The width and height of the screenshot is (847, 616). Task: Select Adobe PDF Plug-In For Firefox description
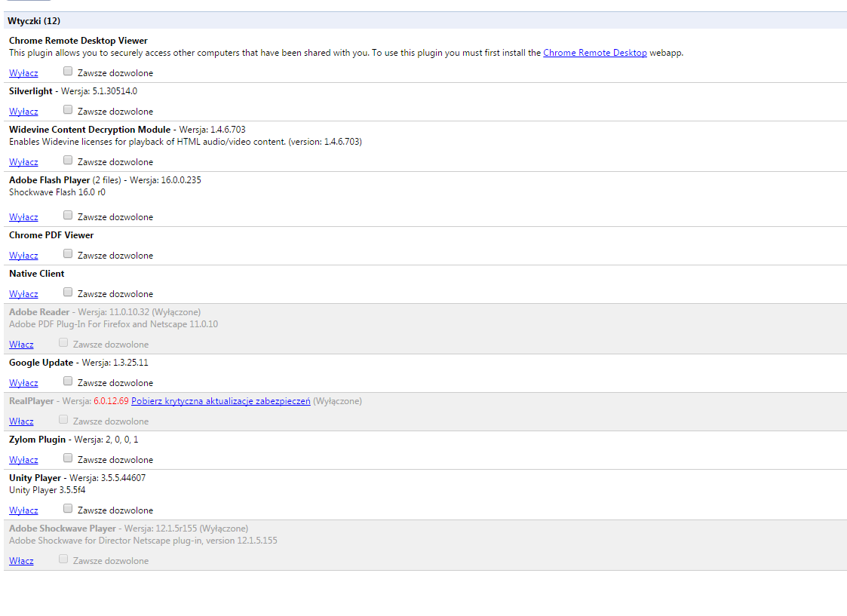(x=113, y=324)
